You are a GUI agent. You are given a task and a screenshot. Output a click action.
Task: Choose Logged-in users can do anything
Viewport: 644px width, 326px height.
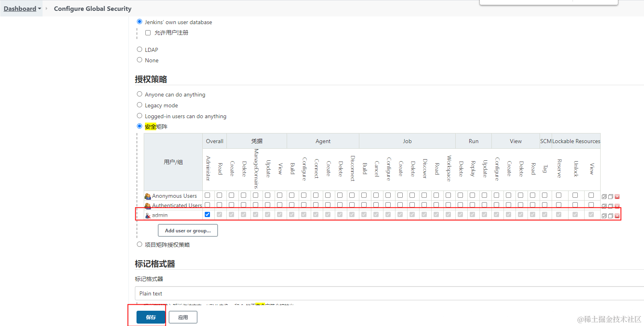140,116
